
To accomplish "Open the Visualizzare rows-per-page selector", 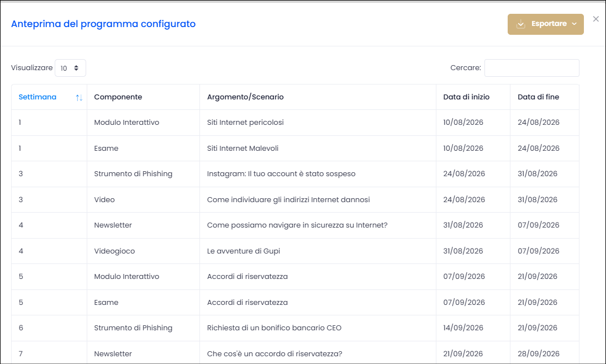I will [x=70, y=68].
